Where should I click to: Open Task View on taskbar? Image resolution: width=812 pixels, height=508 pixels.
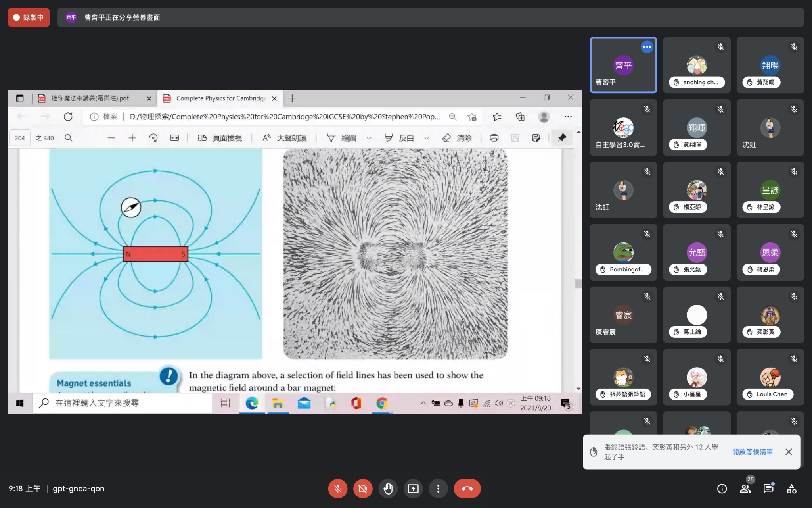coord(225,403)
